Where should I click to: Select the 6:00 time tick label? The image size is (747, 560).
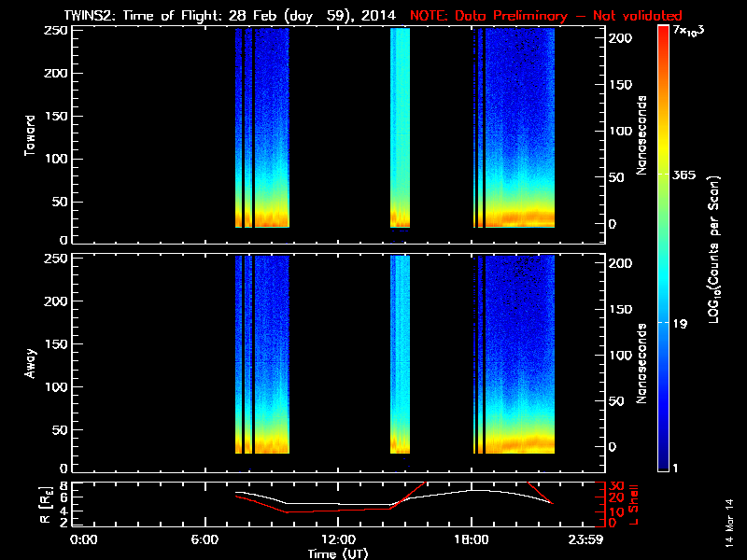pyautogui.click(x=210, y=539)
